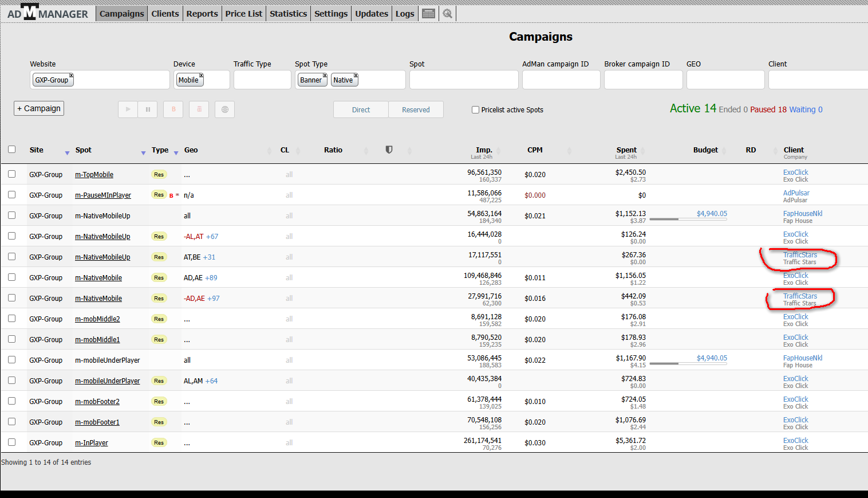This screenshot has width=868, height=498.
Task: Open the calculator icon in top navigation
Action: [428, 14]
